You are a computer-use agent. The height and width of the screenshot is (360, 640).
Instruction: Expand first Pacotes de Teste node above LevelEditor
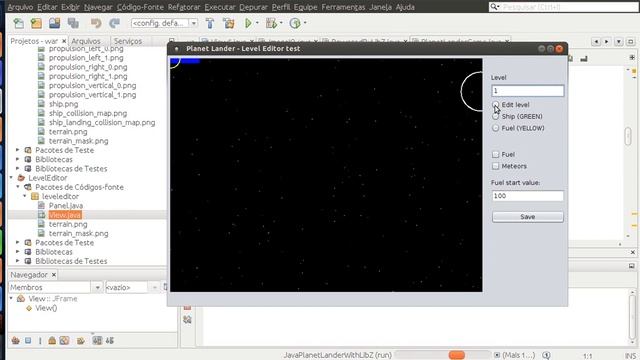(18, 150)
